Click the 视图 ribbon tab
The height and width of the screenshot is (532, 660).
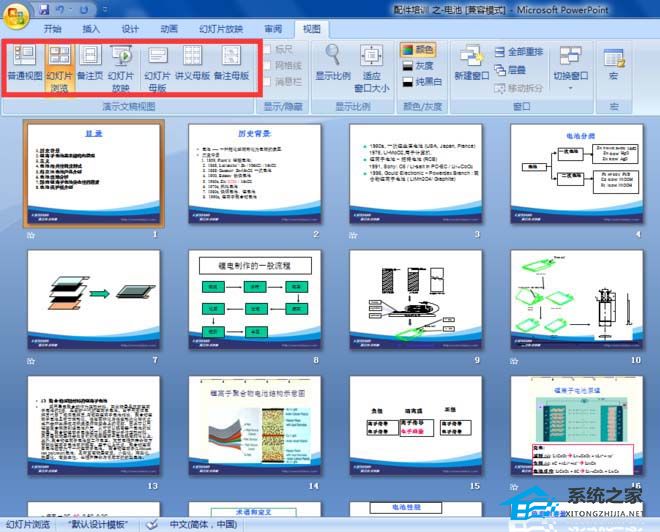tap(312, 29)
